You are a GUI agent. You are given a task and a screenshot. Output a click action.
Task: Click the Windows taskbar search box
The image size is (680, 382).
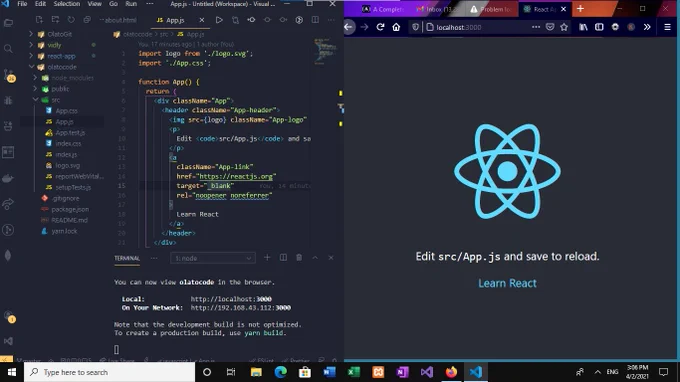point(109,372)
